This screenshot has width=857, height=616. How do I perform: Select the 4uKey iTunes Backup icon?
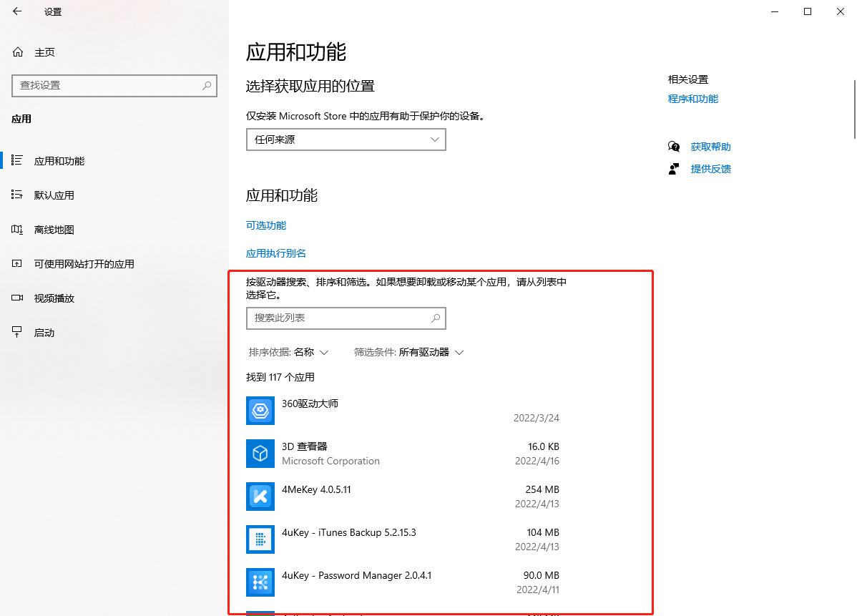point(260,539)
